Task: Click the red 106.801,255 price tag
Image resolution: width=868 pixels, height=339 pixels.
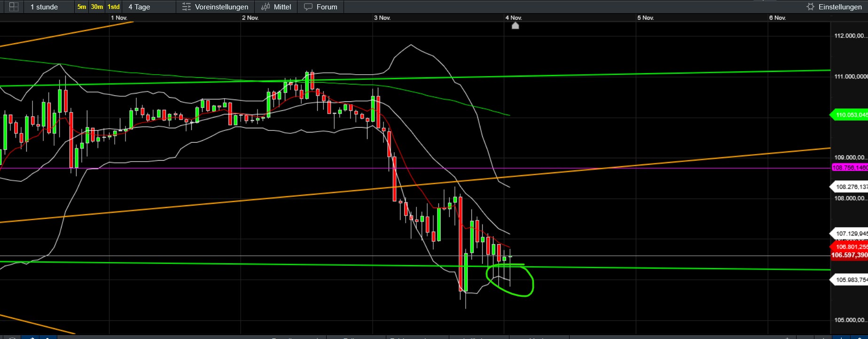Action: [x=849, y=247]
